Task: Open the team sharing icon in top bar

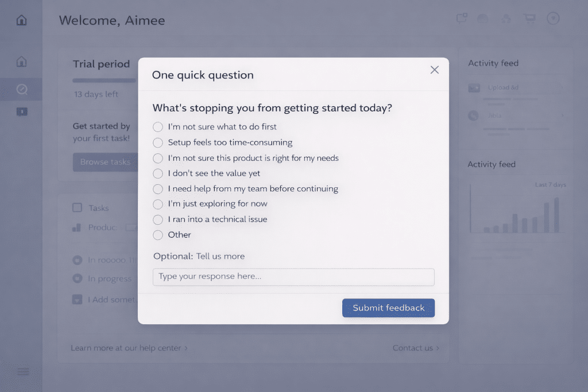Action: pyautogui.click(x=506, y=18)
